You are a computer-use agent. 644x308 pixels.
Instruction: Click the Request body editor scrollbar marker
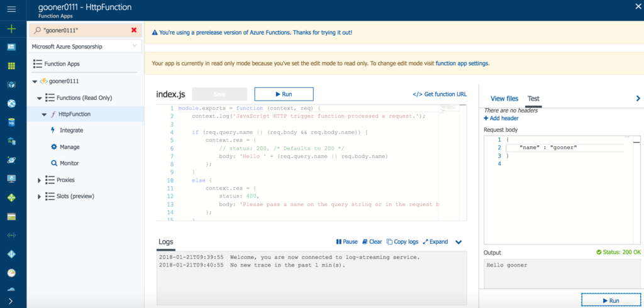(636, 142)
